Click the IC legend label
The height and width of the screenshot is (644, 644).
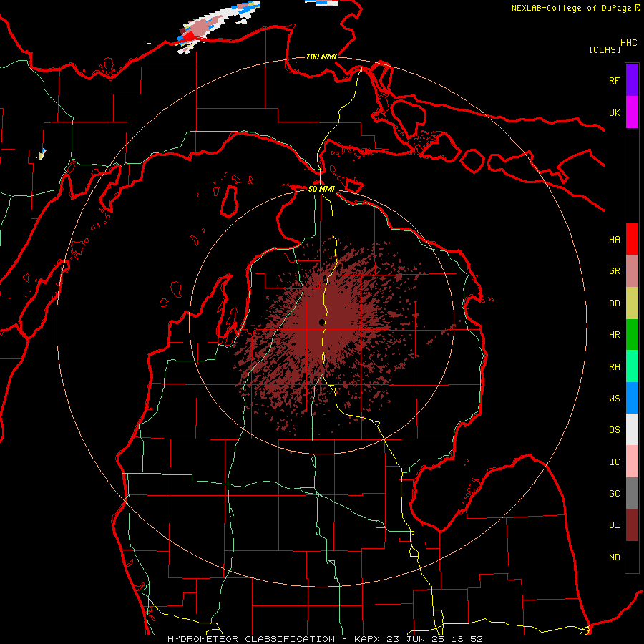click(x=614, y=462)
